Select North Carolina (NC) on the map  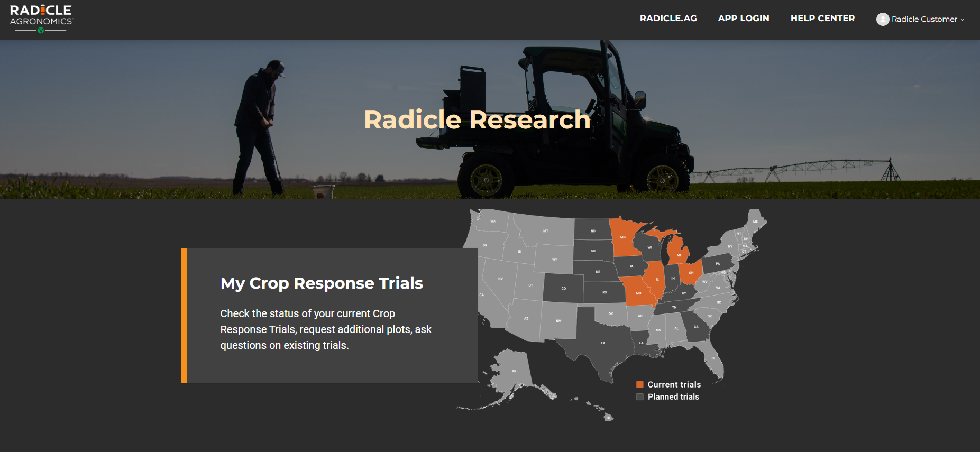coord(718,302)
